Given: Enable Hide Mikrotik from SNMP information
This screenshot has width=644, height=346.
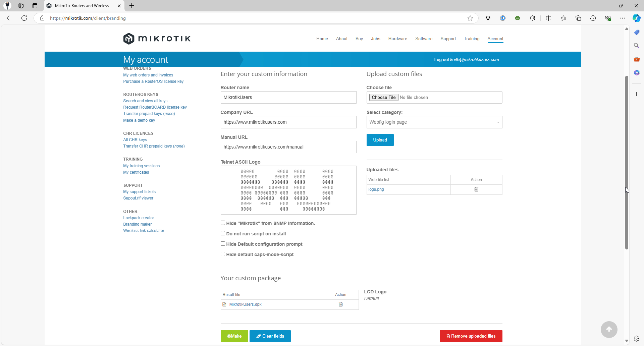Looking at the screenshot, I should [223, 223].
